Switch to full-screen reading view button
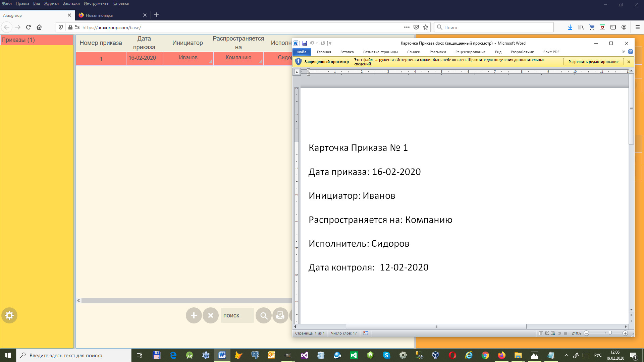The height and width of the screenshot is (362, 644). (547, 333)
